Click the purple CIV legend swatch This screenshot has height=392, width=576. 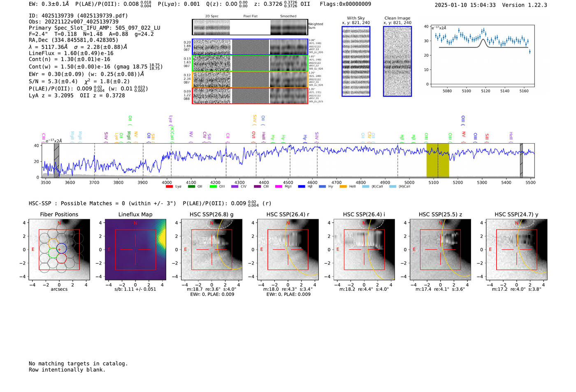[235, 187]
